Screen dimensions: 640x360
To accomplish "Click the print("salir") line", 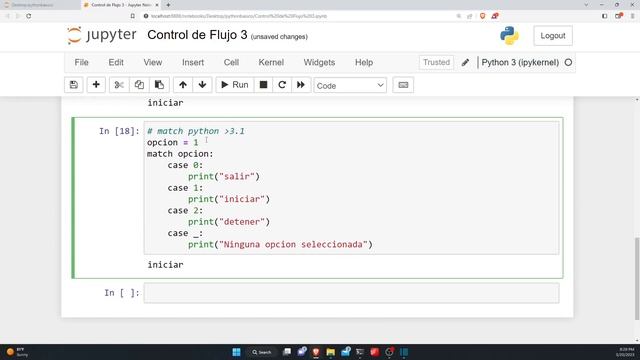I will tap(224, 176).
